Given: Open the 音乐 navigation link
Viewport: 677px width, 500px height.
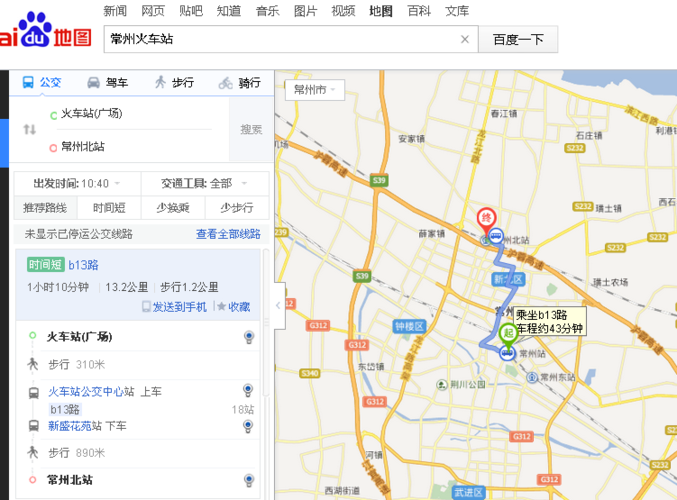Looking at the screenshot, I should [267, 11].
